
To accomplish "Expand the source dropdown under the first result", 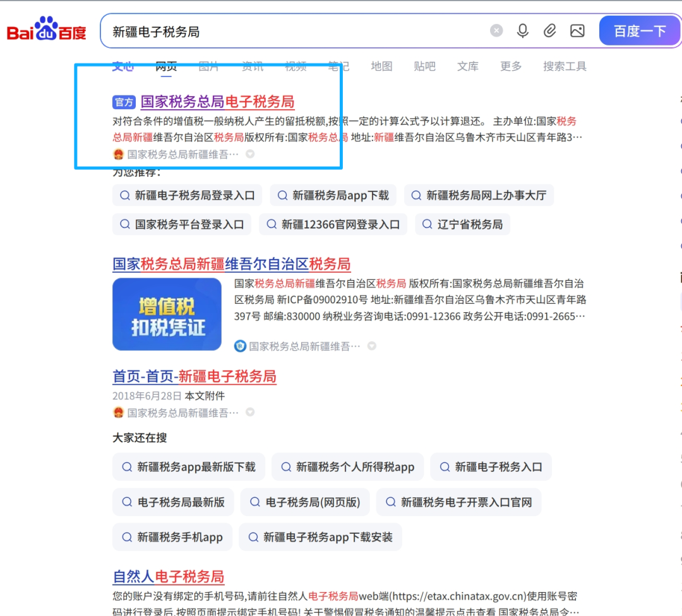I will [250, 154].
